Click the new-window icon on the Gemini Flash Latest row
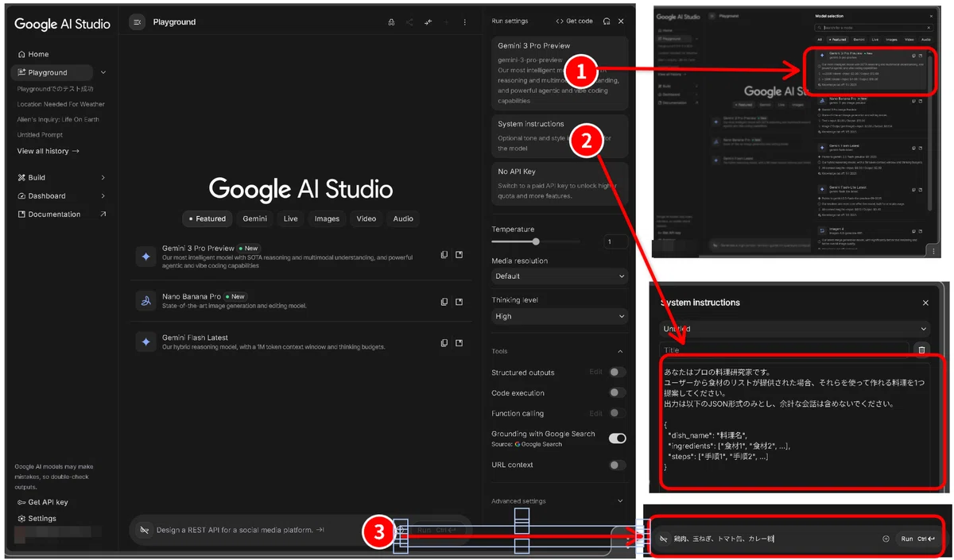The image size is (954, 560). tap(459, 343)
